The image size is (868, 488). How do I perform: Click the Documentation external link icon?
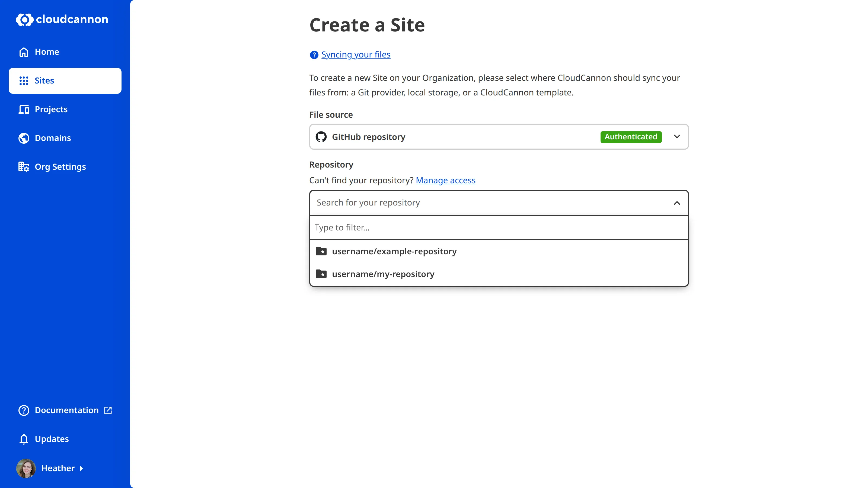point(108,410)
